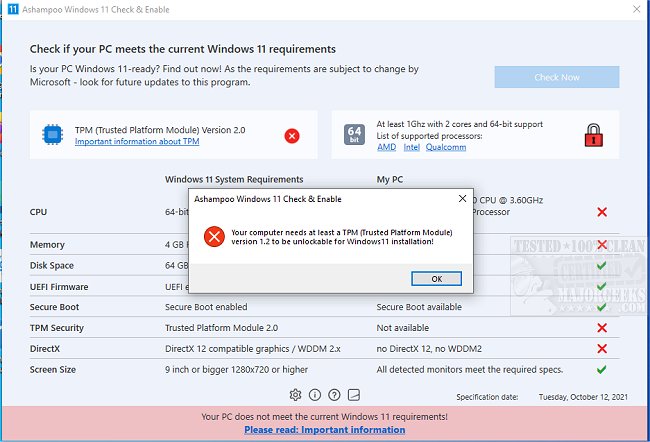
Task: Click the red padlock icon
Action: [x=592, y=135]
